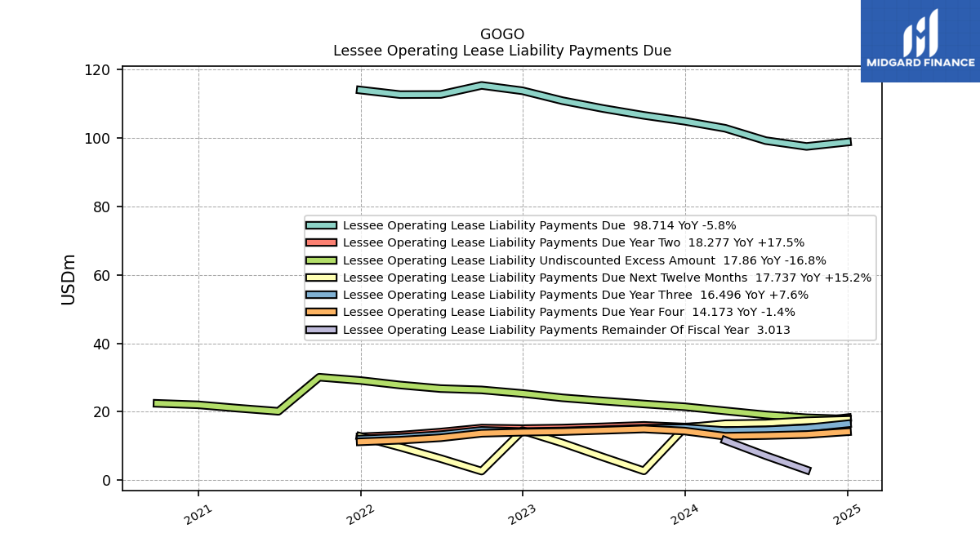Click the 2022 x-axis tick label
The width and height of the screenshot is (980, 551).
point(360,514)
